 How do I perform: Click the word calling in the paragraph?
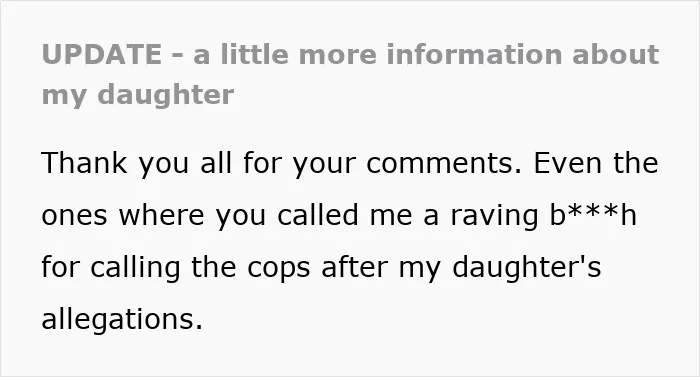click(x=135, y=268)
